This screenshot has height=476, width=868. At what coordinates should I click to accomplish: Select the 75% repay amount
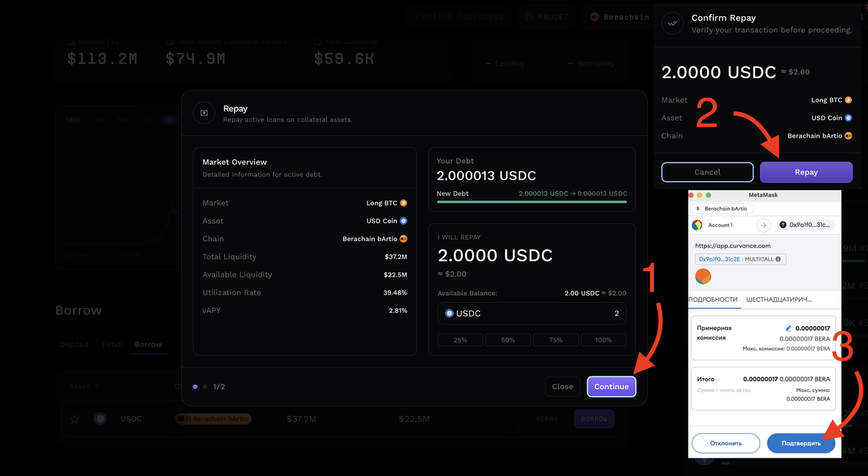(x=556, y=340)
